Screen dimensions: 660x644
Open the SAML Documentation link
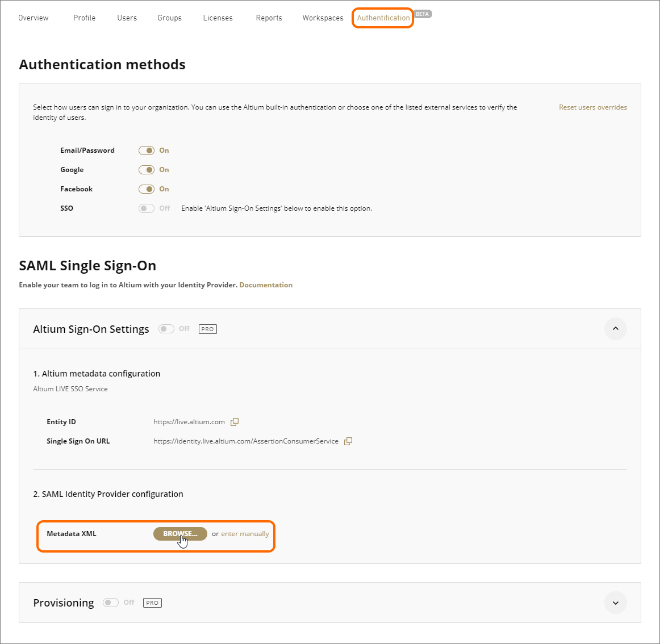(x=266, y=285)
